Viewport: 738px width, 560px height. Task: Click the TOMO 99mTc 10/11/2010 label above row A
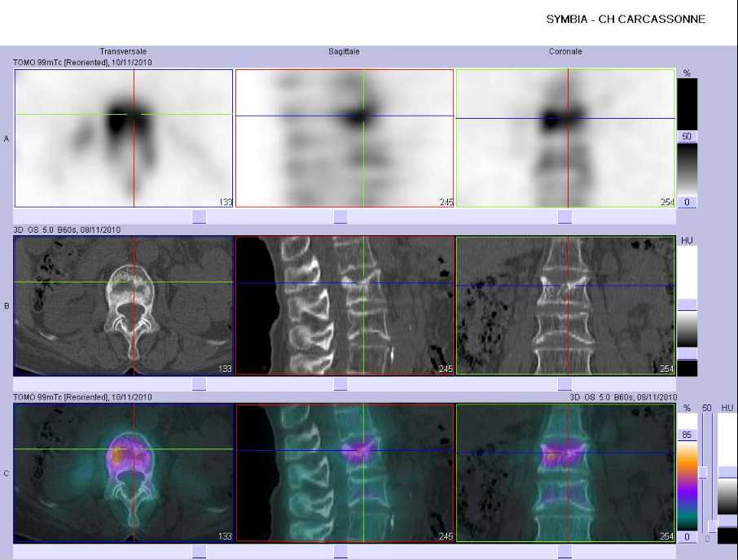coord(82,62)
